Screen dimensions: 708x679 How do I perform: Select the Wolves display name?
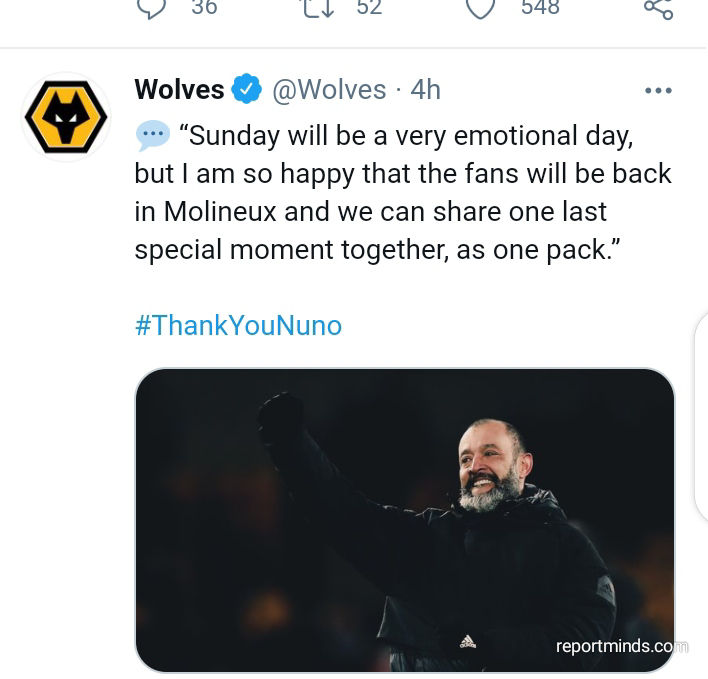click(179, 90)
